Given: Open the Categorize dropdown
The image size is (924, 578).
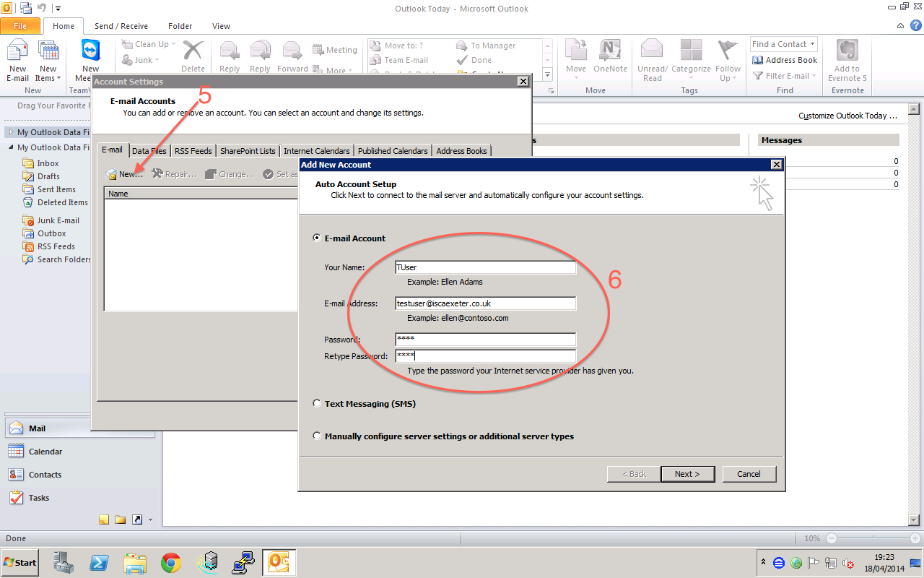Looking at the screenshot, I should click(x=691, y=61).
